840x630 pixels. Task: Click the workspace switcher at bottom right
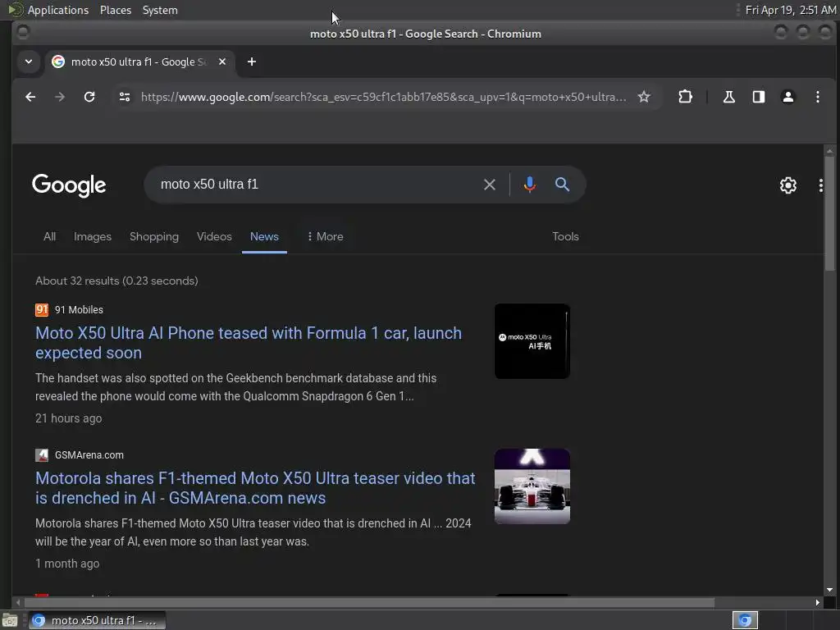[x=745, y=620]
